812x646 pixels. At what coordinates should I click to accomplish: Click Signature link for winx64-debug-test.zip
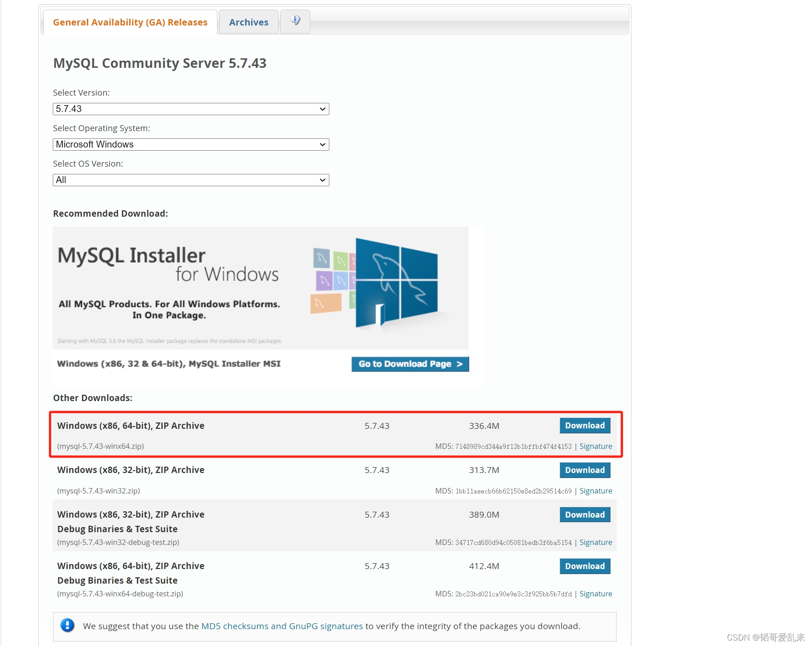click(x=596, y=594)
